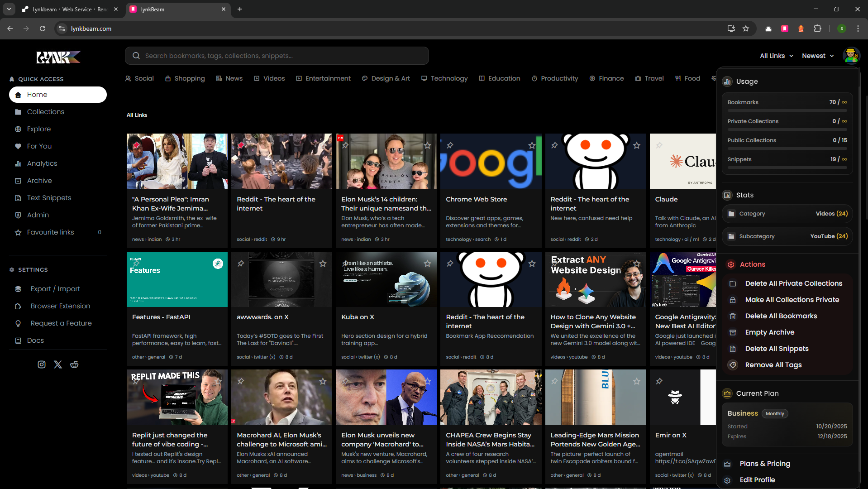Click Delete All Private Collections

click(787, 283)
